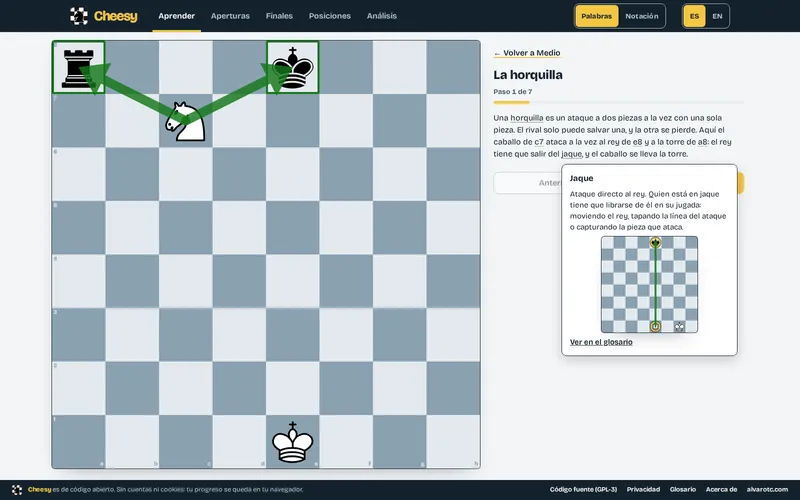Open the Aprender tab
800x500 pixels.
point(177,16)
